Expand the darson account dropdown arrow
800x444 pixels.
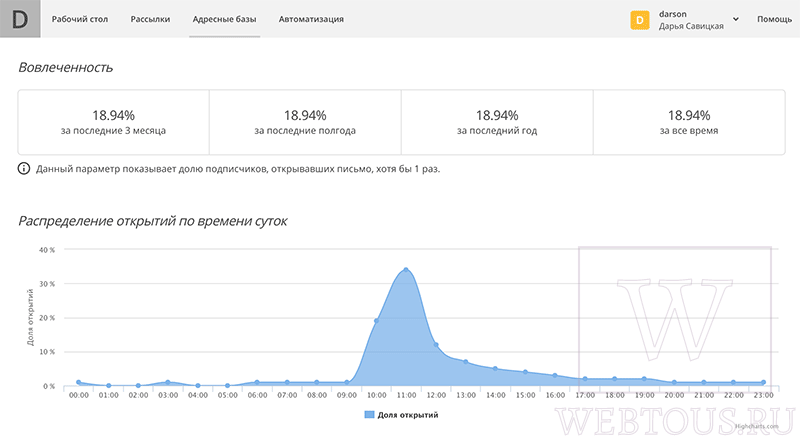coord(736,19)
